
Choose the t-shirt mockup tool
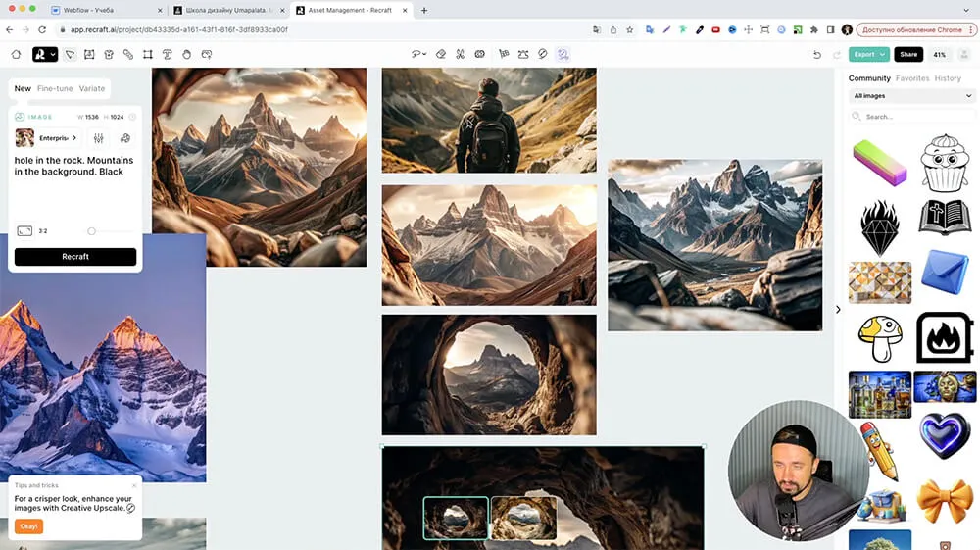click(109, 54)
